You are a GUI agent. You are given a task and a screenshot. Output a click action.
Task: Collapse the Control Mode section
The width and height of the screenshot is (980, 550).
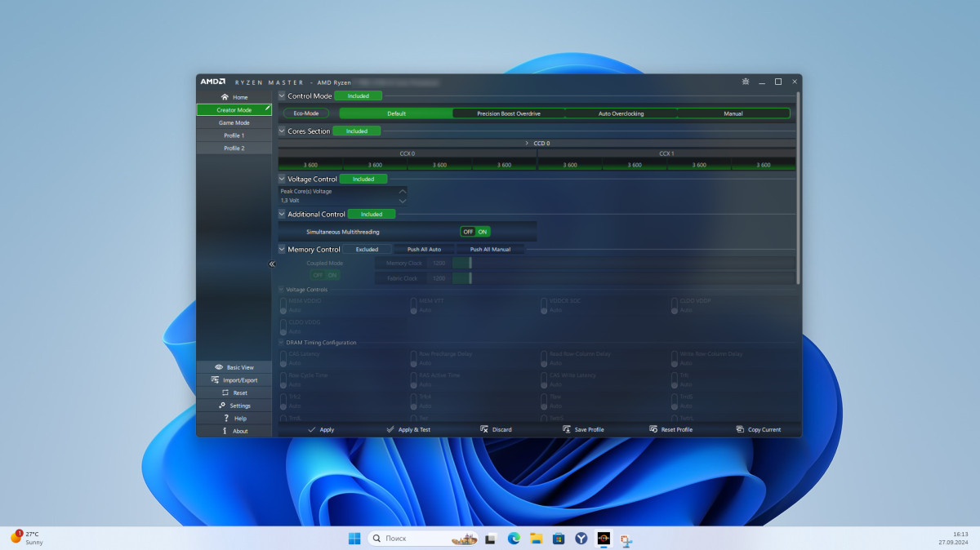click(282, 96)
